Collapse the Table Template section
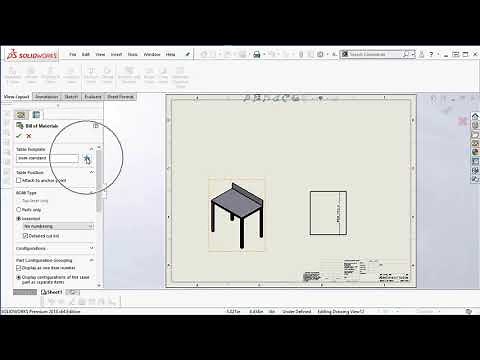This screenshot has width=480, height=360. [x=91, y=149]
